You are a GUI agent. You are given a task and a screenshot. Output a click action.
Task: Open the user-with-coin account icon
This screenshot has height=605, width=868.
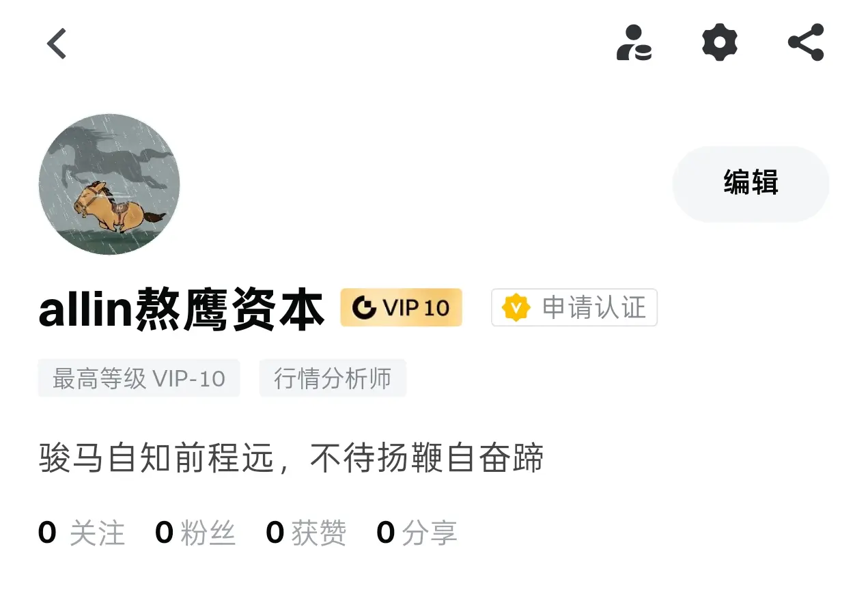pyautogui.click(x=634, y=43)
